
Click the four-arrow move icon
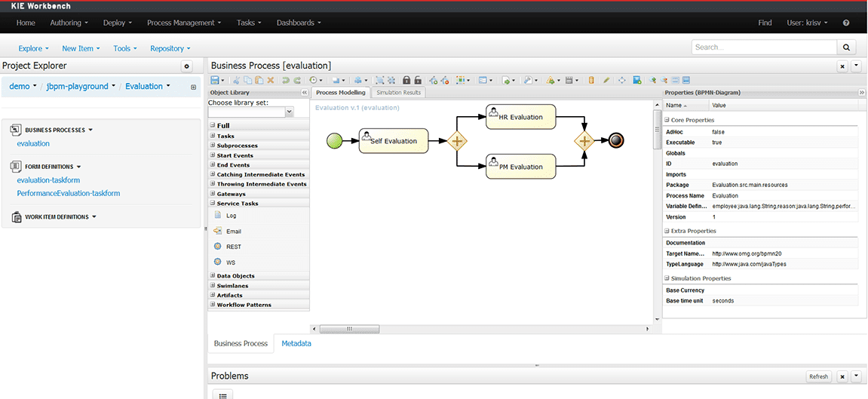click(621, 80)
